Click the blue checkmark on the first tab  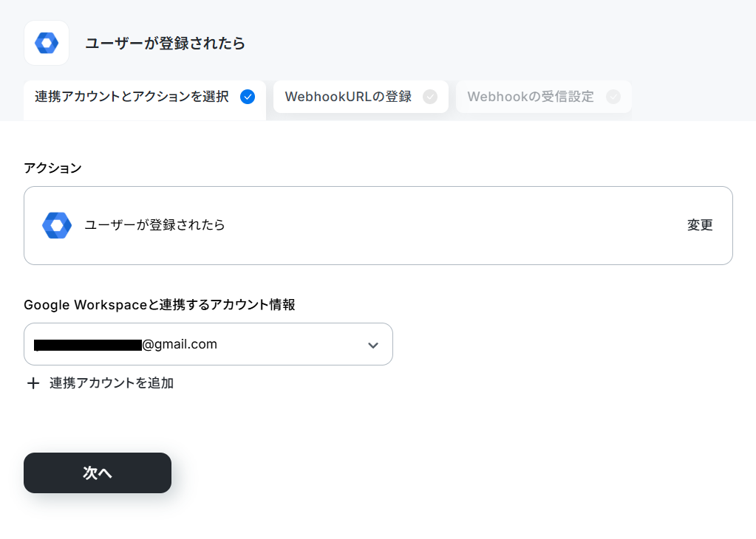coord(248,97)
